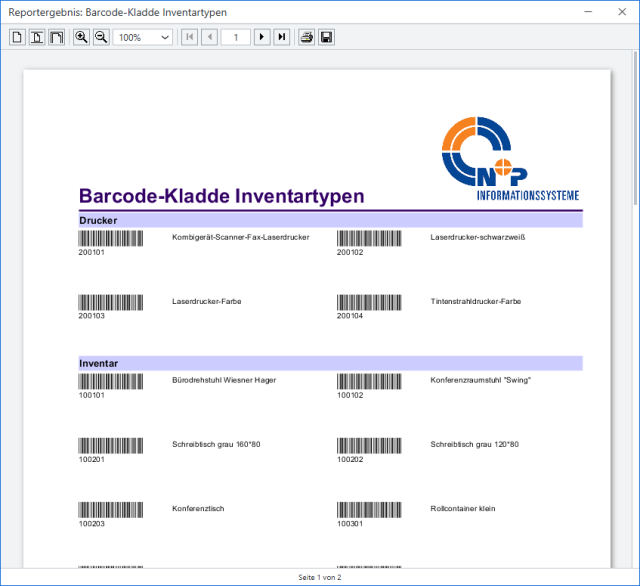
Task: Click the barcode labeled 200104
Action: click(x=369, y=302)
